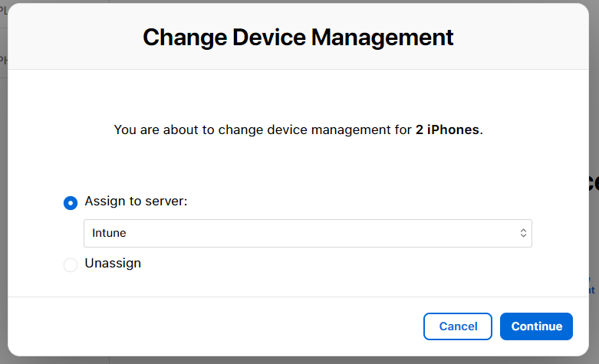
Task: Click the cut-off large heading at right edge
Action: (594, 182)
